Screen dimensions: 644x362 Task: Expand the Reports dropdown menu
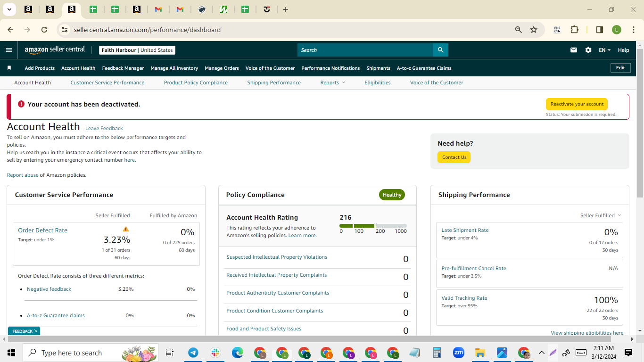(x=333, y=82)
